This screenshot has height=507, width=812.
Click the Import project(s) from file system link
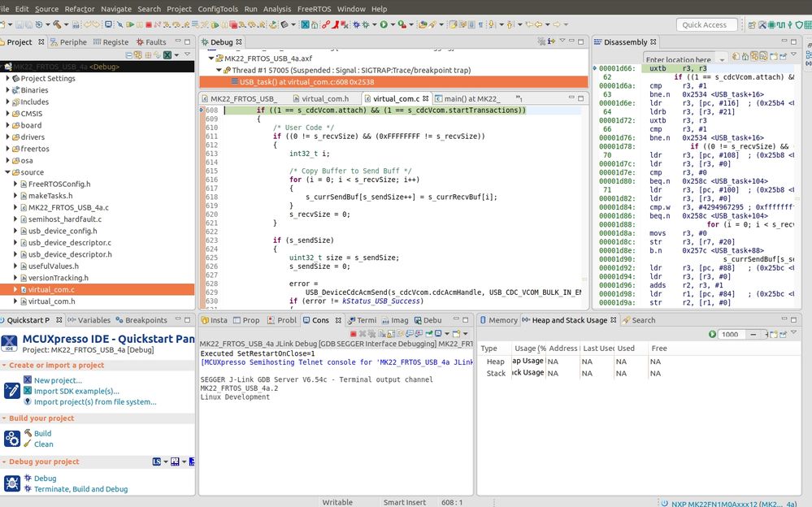95,401
